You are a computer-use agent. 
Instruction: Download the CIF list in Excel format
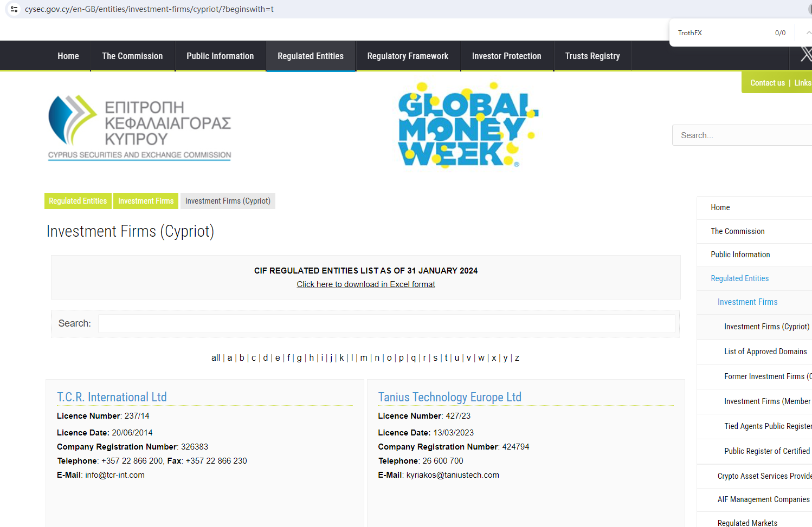[x=365, y=284]
